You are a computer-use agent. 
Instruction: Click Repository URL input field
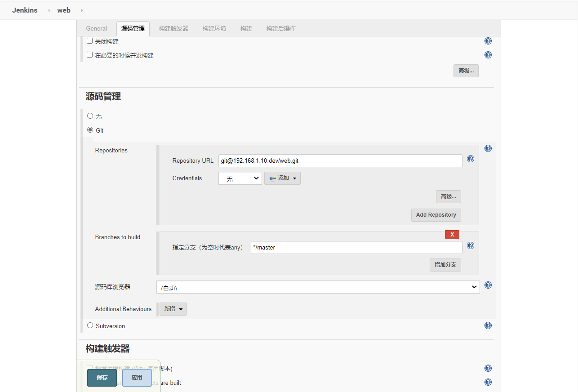point(340,160)
